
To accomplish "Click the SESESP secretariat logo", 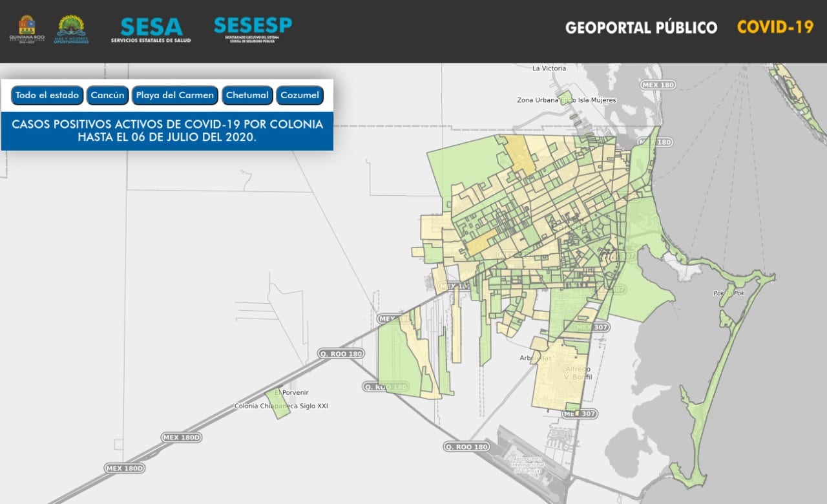I will [252, 27].
